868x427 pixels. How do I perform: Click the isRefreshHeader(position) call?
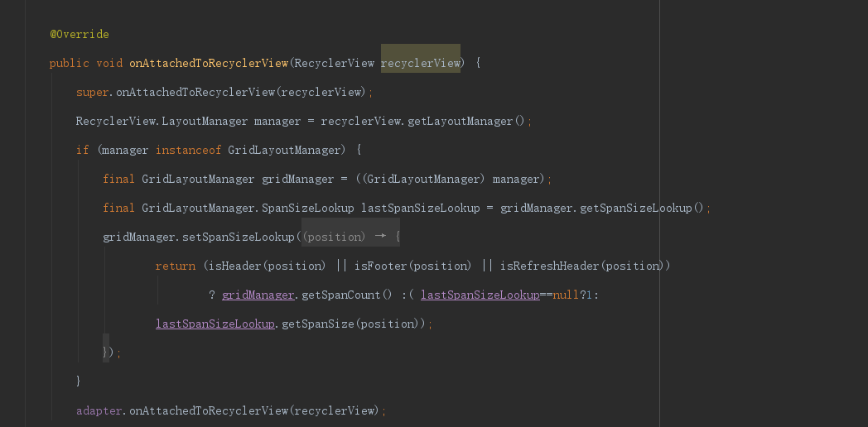(581, 266)
